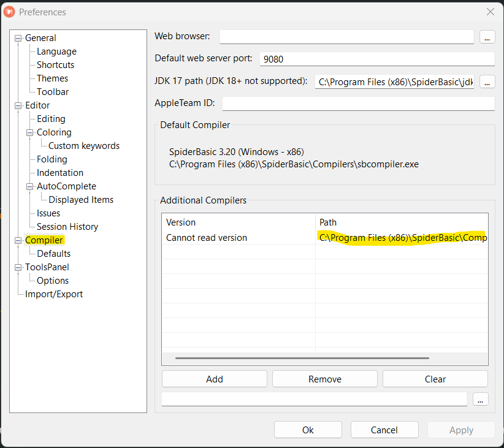Collapse the Editor tree node
Viewport: 504px width, 448px height.
click(18, 105)
